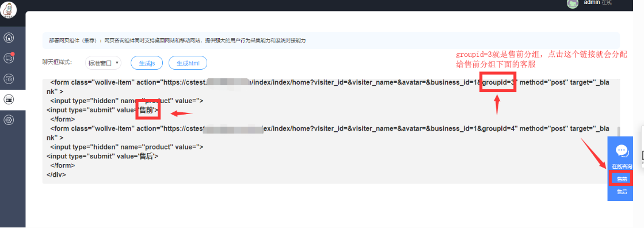Click the 生成html button

pos(188,63)
